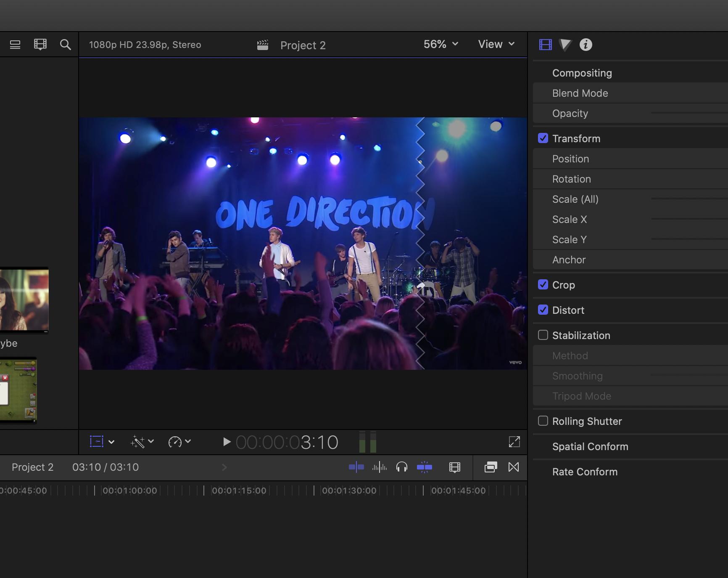The image size is (728, 578).
Task: Click the Scale (All) slider track
Action: point(689,199)
